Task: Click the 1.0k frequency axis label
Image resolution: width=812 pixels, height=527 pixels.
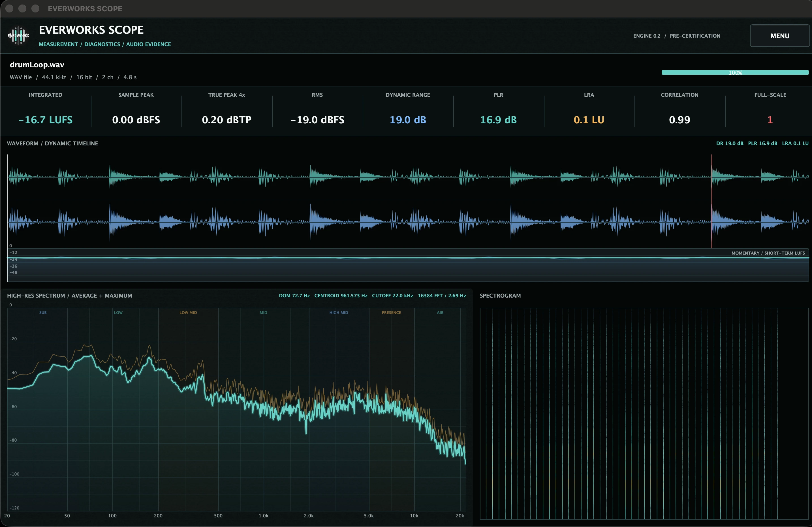Action: [263, 516]
